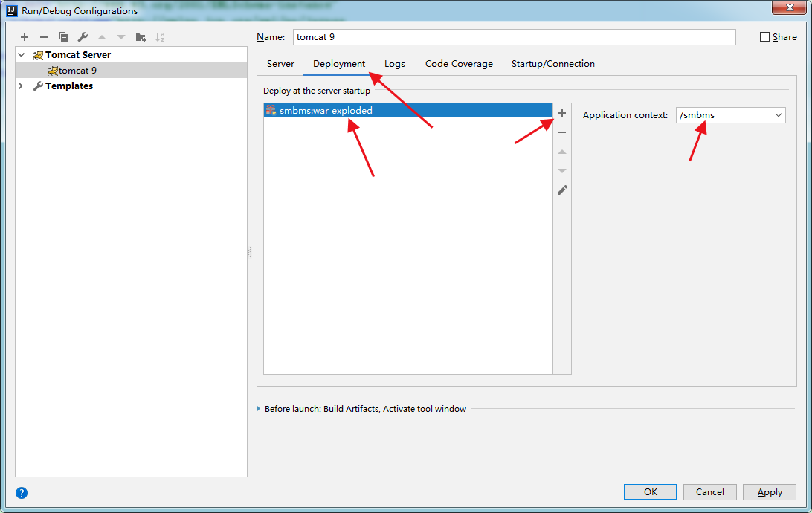Move configuration down in list toolbar
Screen dimensions: 812x513
(121, 37)
